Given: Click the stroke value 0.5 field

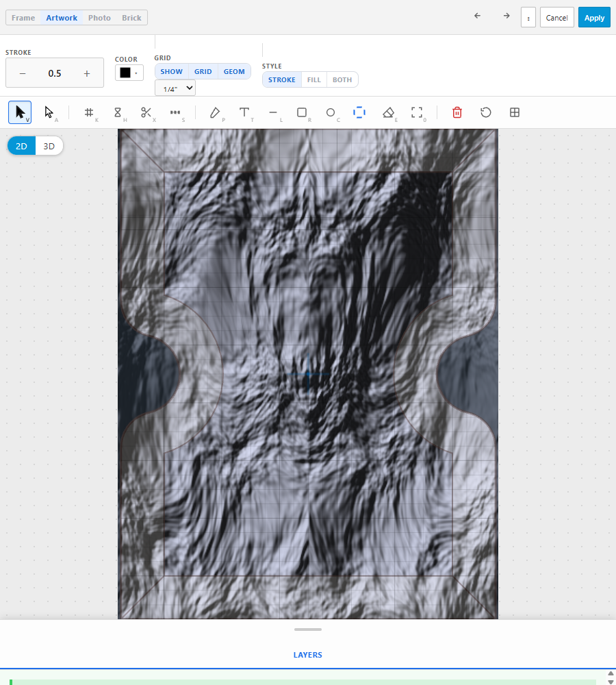Looking at the screenshot, I should click(55, 73).
